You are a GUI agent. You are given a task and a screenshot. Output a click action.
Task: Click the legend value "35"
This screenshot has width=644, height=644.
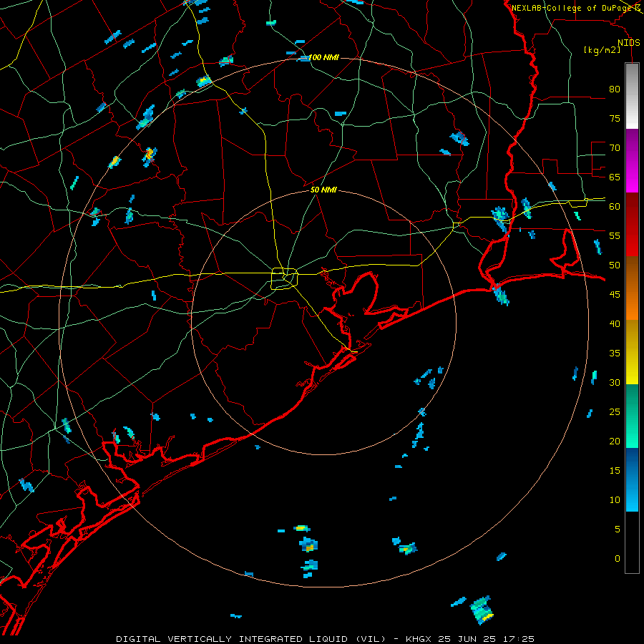(x=615, y=353)
